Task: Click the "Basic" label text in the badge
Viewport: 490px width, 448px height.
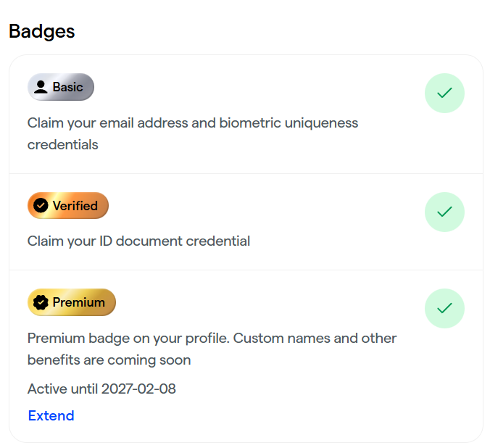Action: point(67,87)
